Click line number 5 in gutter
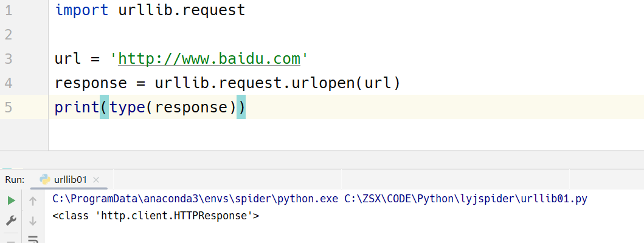This screenshot has height=243, width=644. tap(9, 108)
